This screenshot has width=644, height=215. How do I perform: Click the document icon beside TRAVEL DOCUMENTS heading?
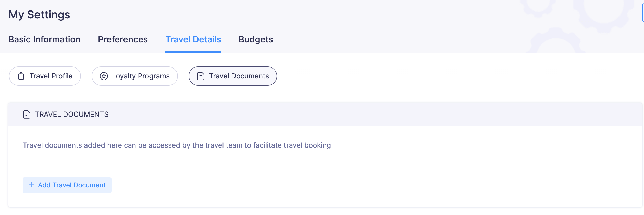pyautogui.click(x=27, y=115)
